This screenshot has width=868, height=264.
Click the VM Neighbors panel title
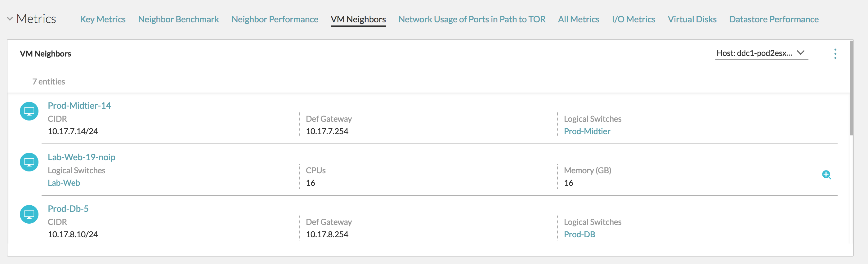[x=46, y=54]
